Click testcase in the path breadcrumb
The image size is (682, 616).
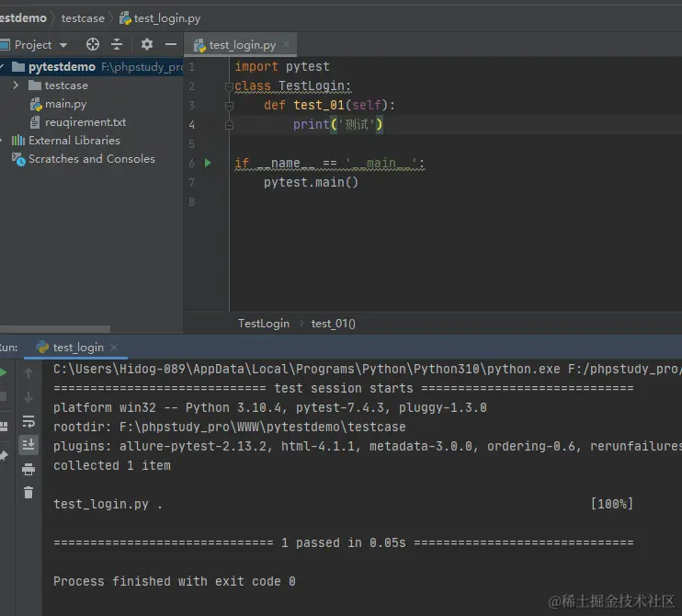coord(83,17)
